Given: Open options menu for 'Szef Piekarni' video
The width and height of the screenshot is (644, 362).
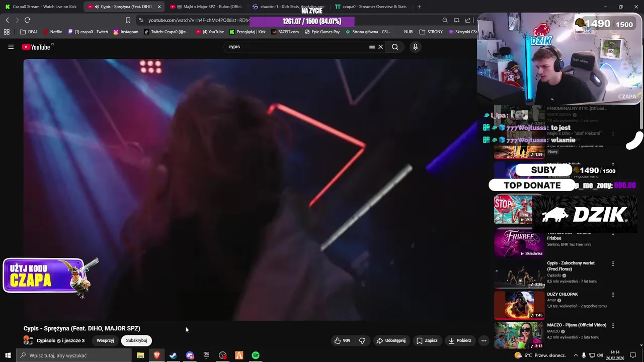Looking at the screenshot, I should [x=613, y=134].
